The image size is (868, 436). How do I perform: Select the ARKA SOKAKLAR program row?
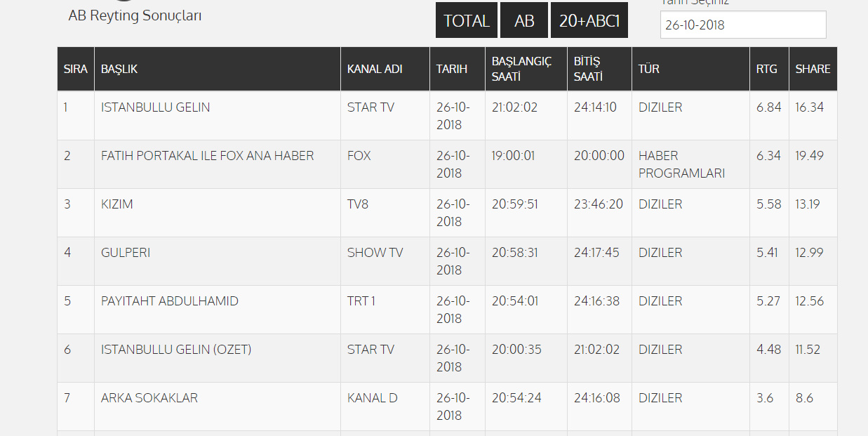click(x=149, y=398)
